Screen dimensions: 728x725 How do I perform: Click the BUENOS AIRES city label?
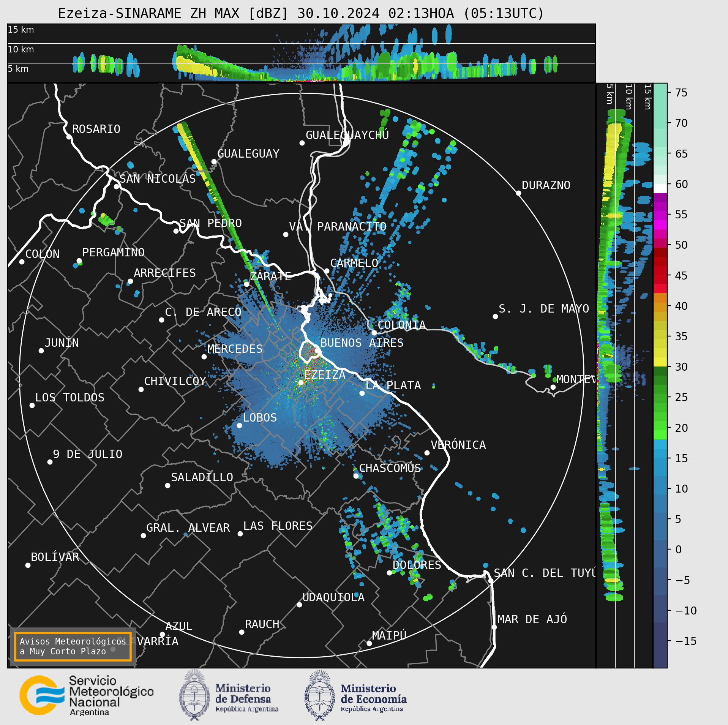pos(362,343)
